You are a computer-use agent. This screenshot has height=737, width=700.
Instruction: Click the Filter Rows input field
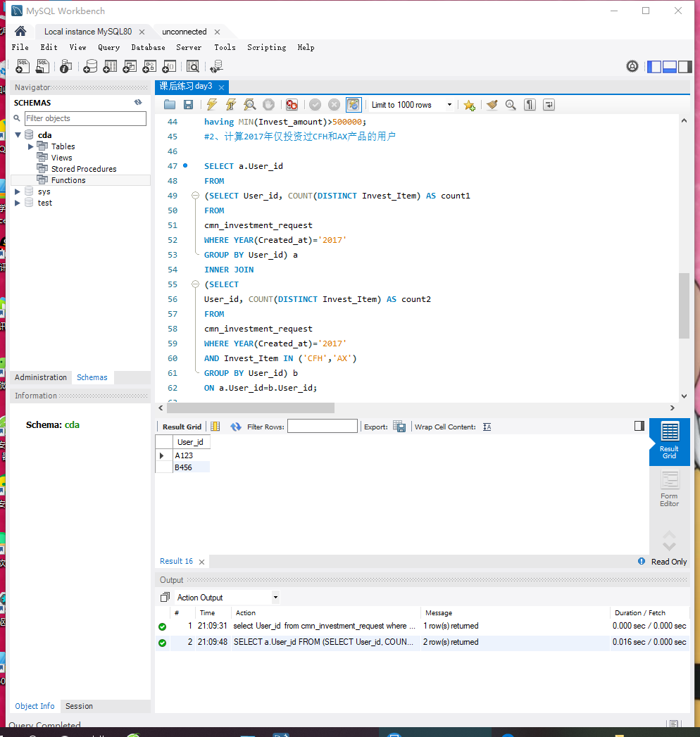[x=322, y=427]
